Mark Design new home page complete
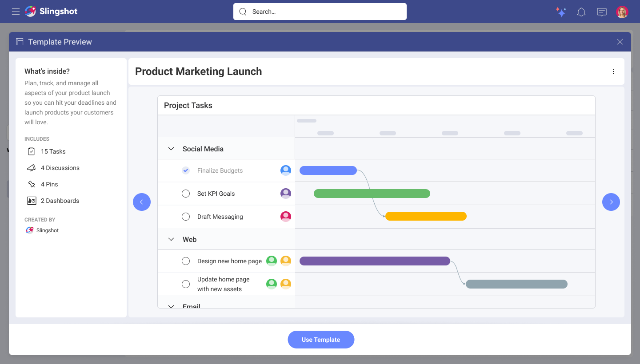 click(186, 261)
